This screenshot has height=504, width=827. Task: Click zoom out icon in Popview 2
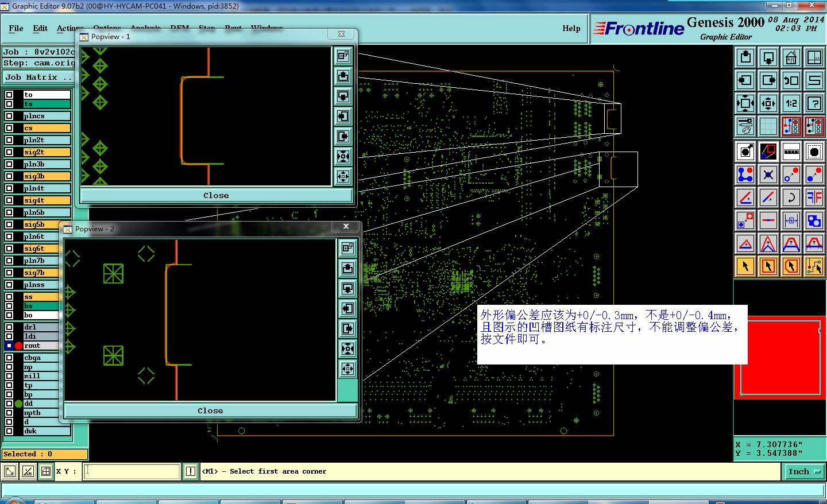347,369
